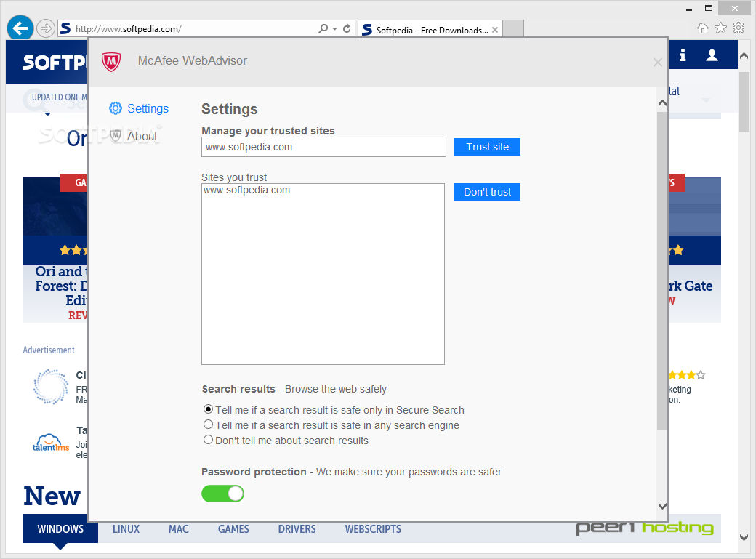This screenshot has height=559, width=756.
Task: Click the McAfee shield logo
Action: click(111, 61)
